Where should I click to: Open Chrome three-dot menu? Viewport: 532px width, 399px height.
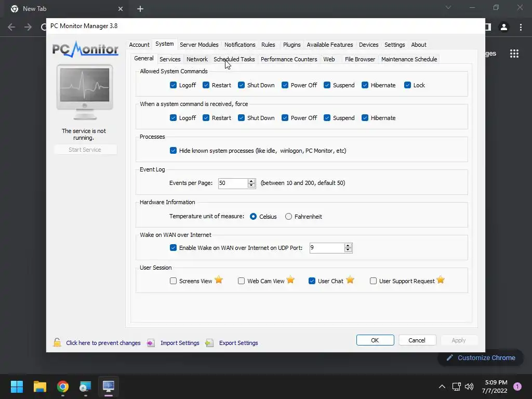pyautogui.click(x=521, y=27)
